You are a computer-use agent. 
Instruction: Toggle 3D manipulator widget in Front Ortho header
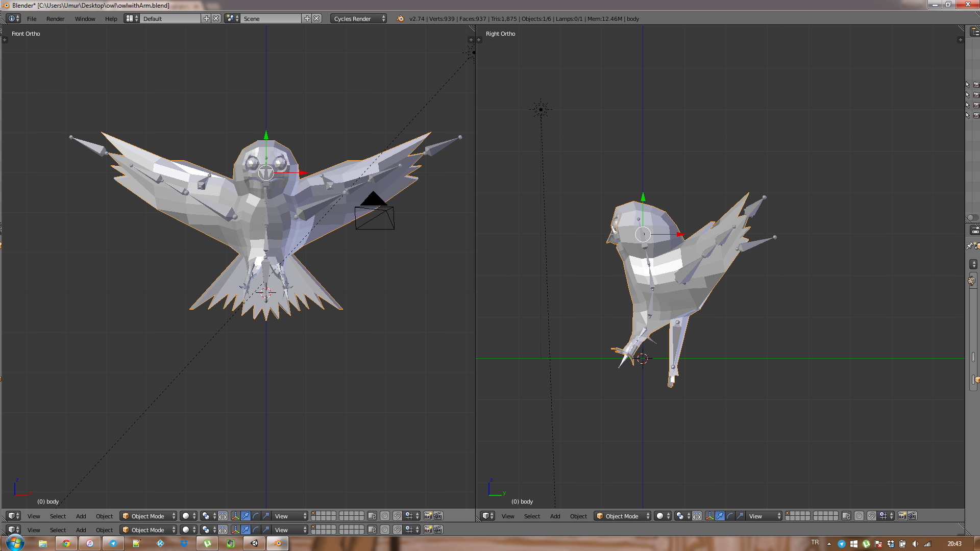click(x=235, y=516)
